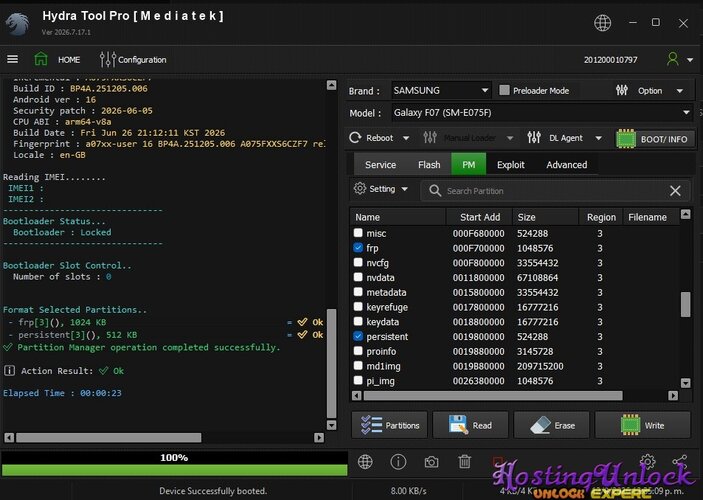Click the Option sliders icon
This screenshot has height=500, width=703.
621,90
